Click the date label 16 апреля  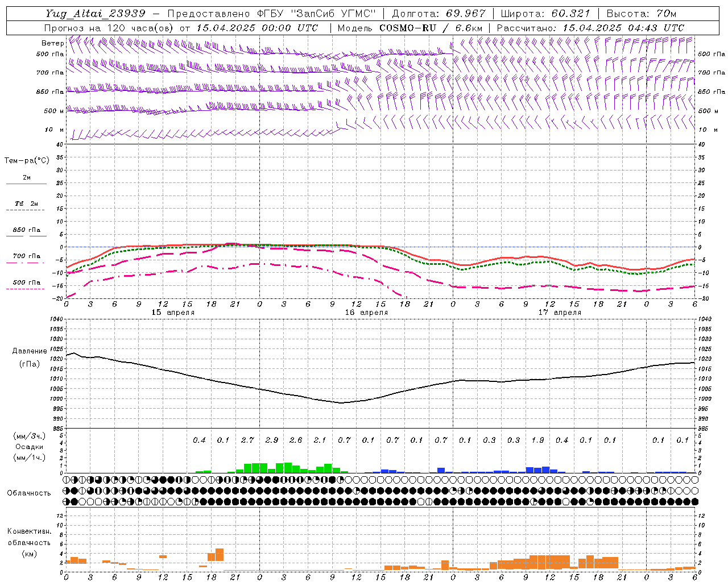click(366, 313)
